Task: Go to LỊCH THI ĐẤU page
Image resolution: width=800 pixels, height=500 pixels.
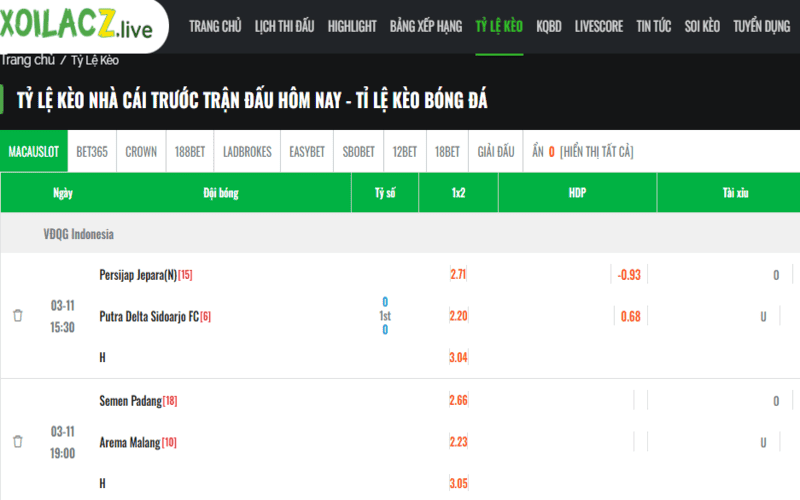Action: pos(284,26)
